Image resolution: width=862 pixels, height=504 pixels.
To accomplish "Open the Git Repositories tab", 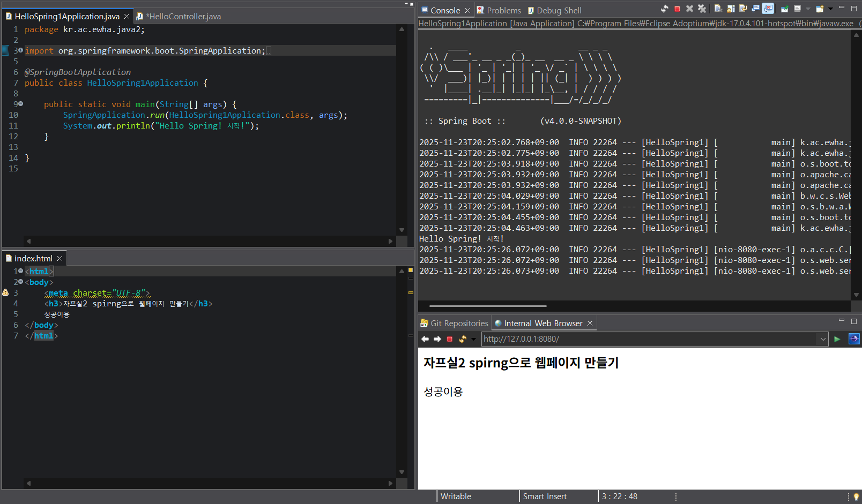I will tap(454, 324).
